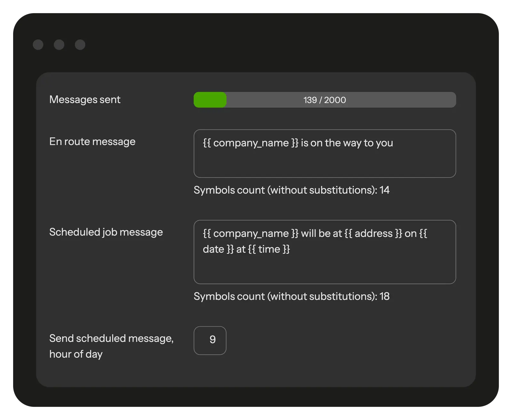Screen dimensions: 512x420
Task: Click the "139 / 2000" messages counter
Action: pyautogui.click(x=324, y=100)
